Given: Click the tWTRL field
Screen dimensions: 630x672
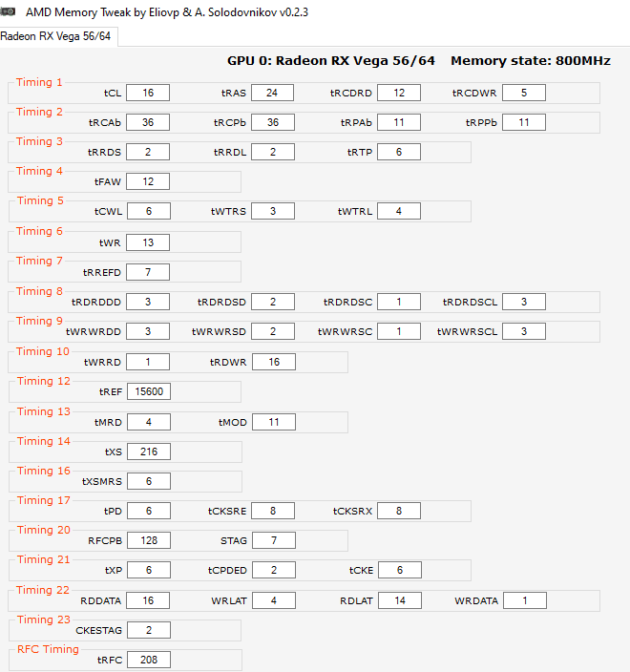Looking at the screenshot, I should [399, 211].
